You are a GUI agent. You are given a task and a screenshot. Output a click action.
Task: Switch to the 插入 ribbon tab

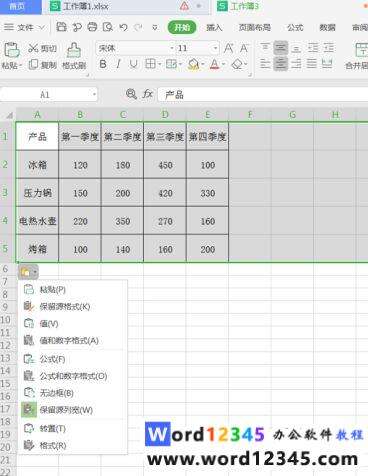pos(214,27)
